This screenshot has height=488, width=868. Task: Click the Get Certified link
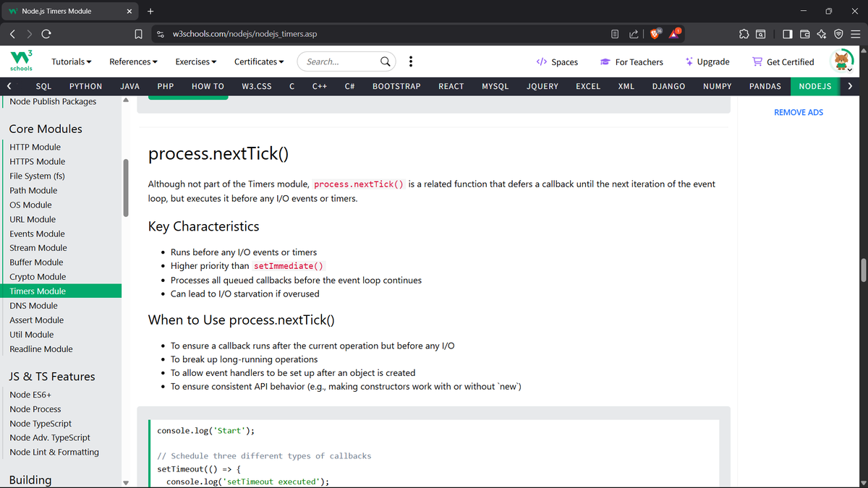(783, 62)
